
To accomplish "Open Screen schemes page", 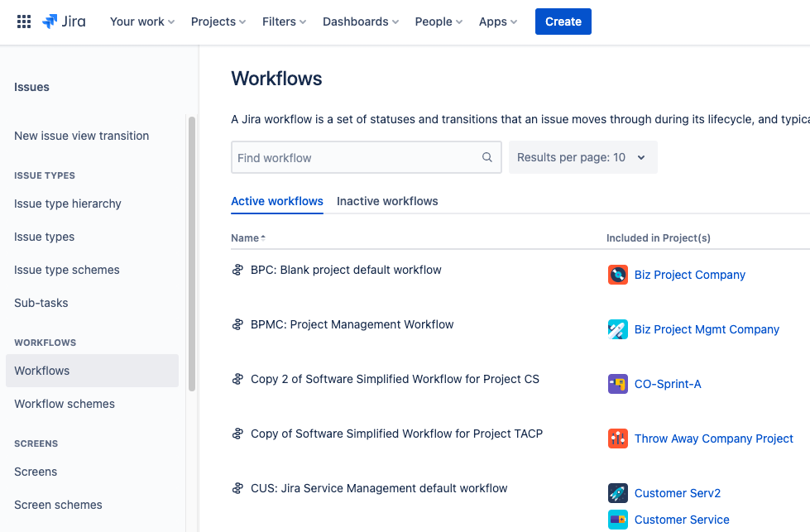I will coord(59,506).
